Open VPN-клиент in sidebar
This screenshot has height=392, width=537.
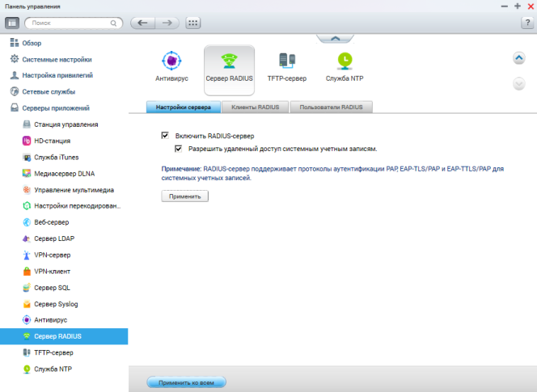pyautogui.click(x=46, y=272)
